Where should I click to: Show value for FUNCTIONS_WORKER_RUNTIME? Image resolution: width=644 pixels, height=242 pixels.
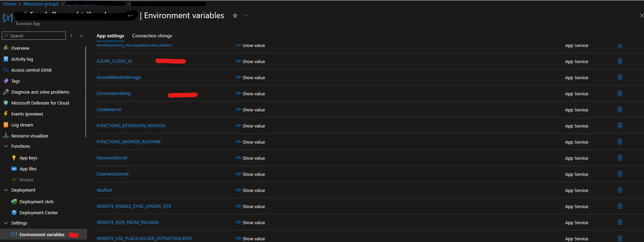tap(251, 142)
